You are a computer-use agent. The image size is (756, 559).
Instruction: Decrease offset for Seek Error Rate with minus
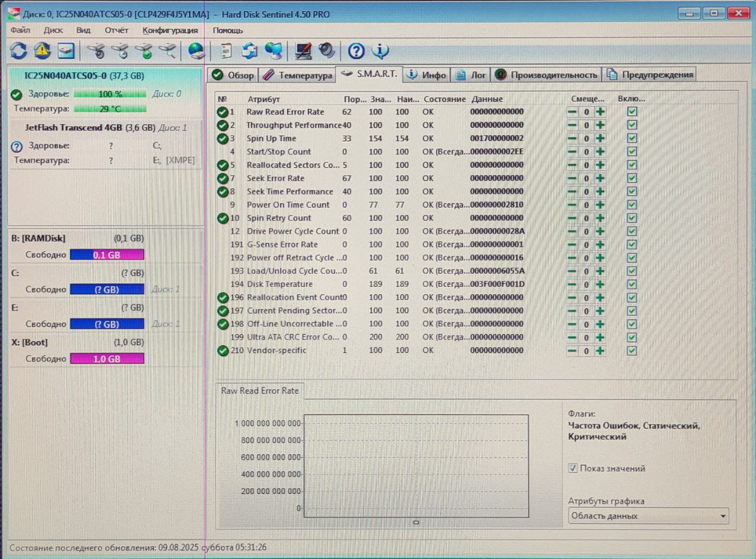(x=572, y=178)
